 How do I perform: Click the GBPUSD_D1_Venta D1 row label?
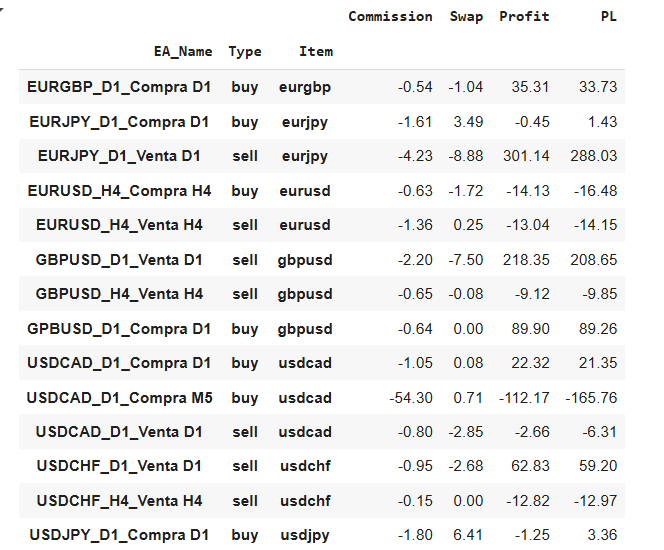point(119,260)
